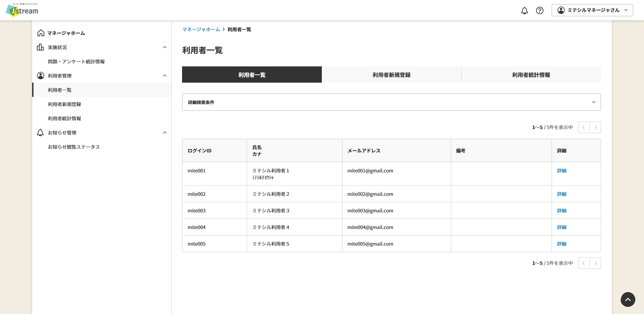
Task: Collapse the 実施状況 sidebar section
Action: tap(165, 47)
